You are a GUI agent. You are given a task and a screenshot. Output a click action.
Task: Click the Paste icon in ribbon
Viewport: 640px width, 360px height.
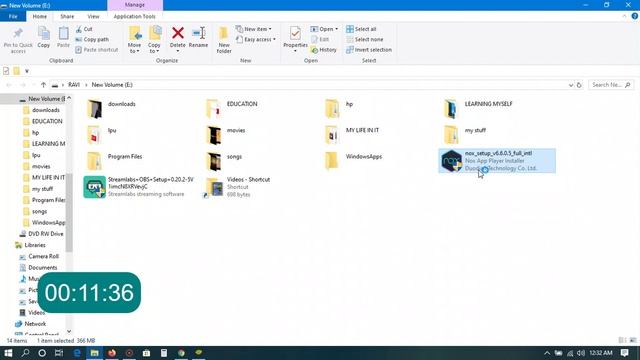pyautogui.click(x=63, y=38)
